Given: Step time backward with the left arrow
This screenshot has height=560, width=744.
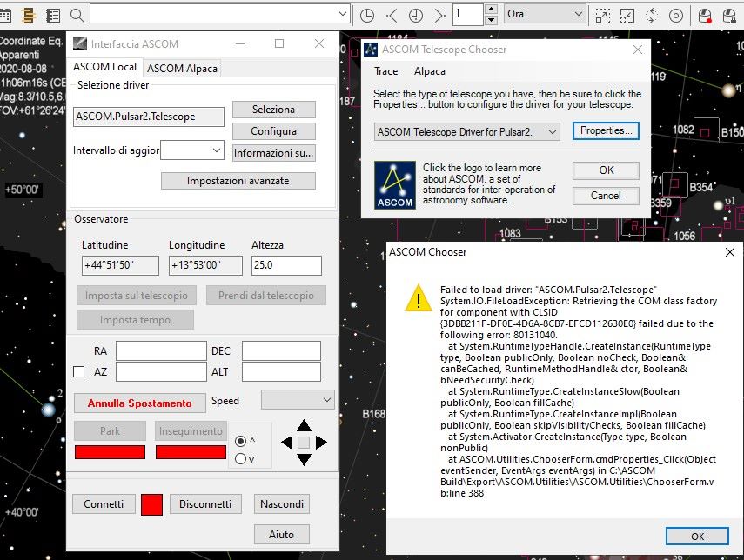Looking at the screenshot, I should click(x=392, y=16).
